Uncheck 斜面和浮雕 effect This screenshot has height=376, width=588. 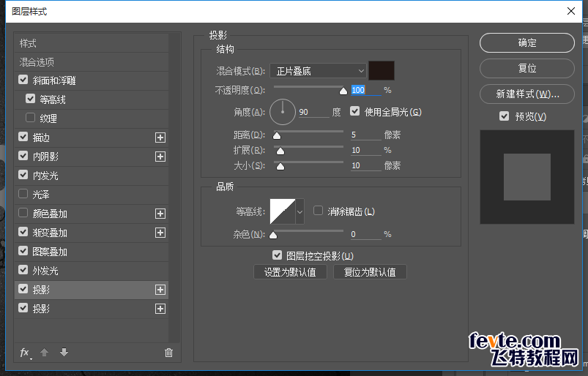(x=23, y=80)
